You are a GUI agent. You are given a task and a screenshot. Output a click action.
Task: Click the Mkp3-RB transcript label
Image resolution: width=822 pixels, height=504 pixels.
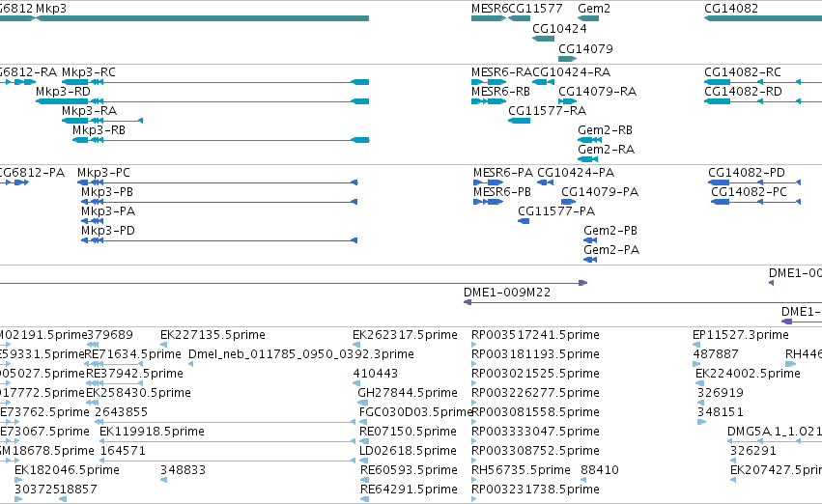(x=99, y=130)
